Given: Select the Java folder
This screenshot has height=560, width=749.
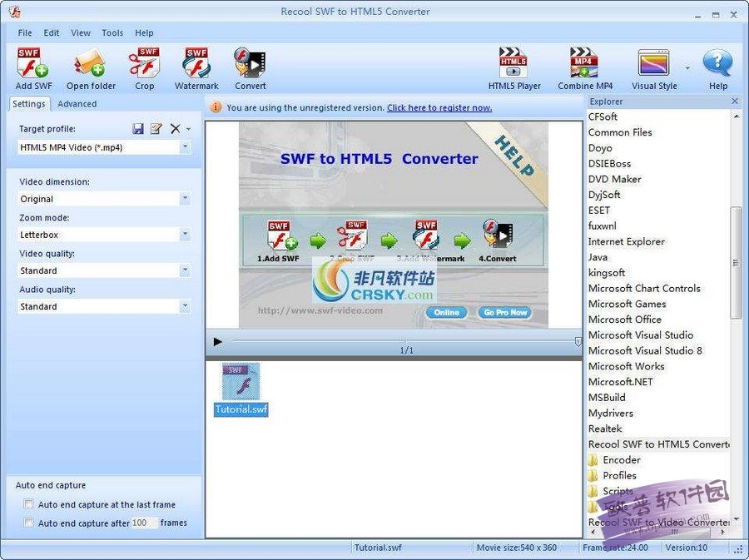Looking at the screenshot, I should [598, 257].
